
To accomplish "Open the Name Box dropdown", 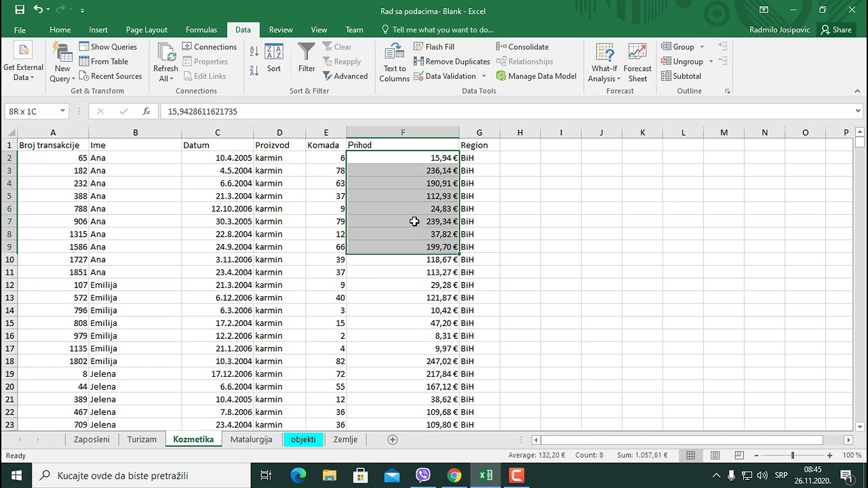I will [62, 111].
